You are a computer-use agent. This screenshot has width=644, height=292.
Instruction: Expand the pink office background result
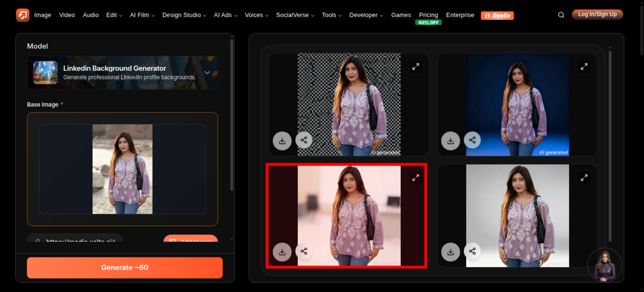[416, 178]
